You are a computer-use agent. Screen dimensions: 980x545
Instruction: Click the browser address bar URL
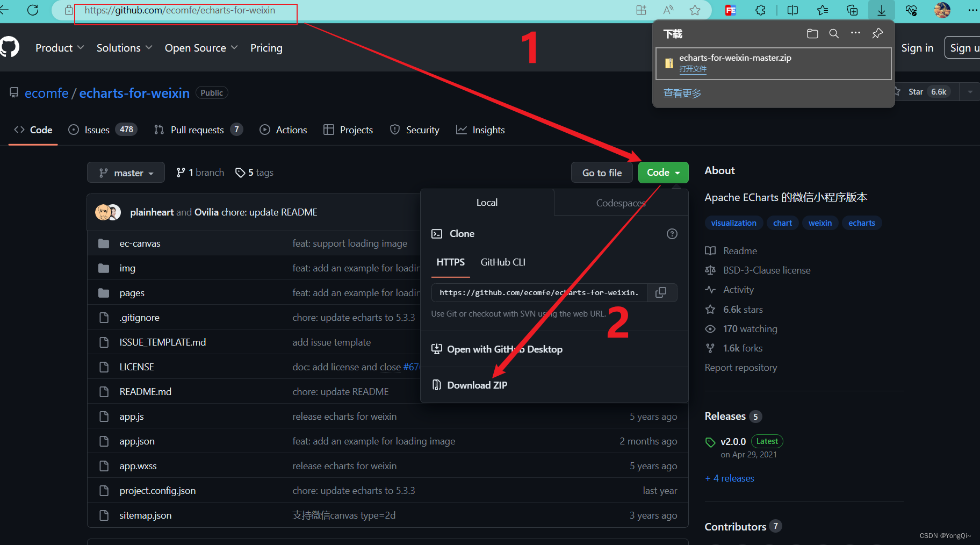tap(180, 10)
